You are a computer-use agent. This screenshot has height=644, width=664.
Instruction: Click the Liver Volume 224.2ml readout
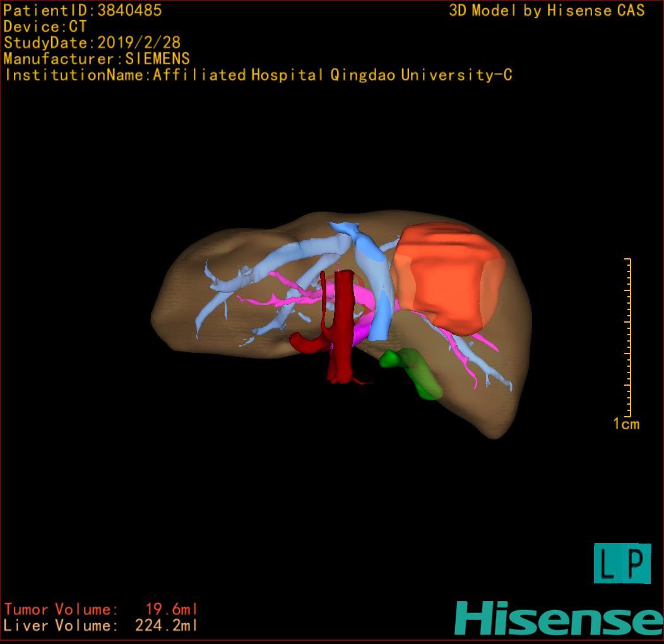[101, 626]
